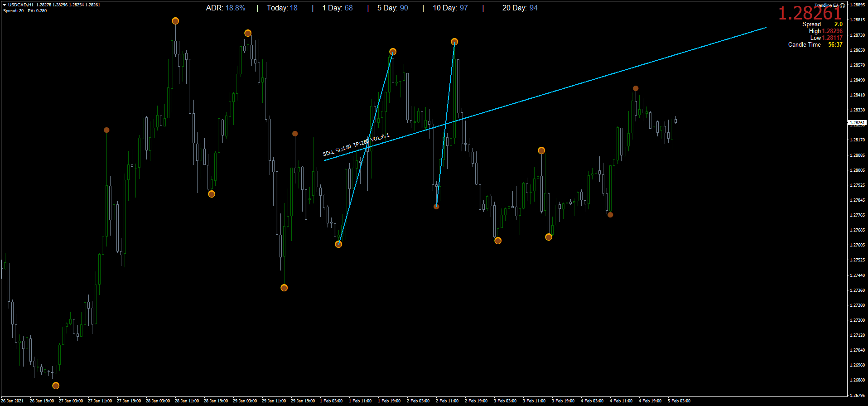This screenshot has width=868, height=406.
Task: Click the brown marker at the 4 Feb low
Action: click(610, 215)
